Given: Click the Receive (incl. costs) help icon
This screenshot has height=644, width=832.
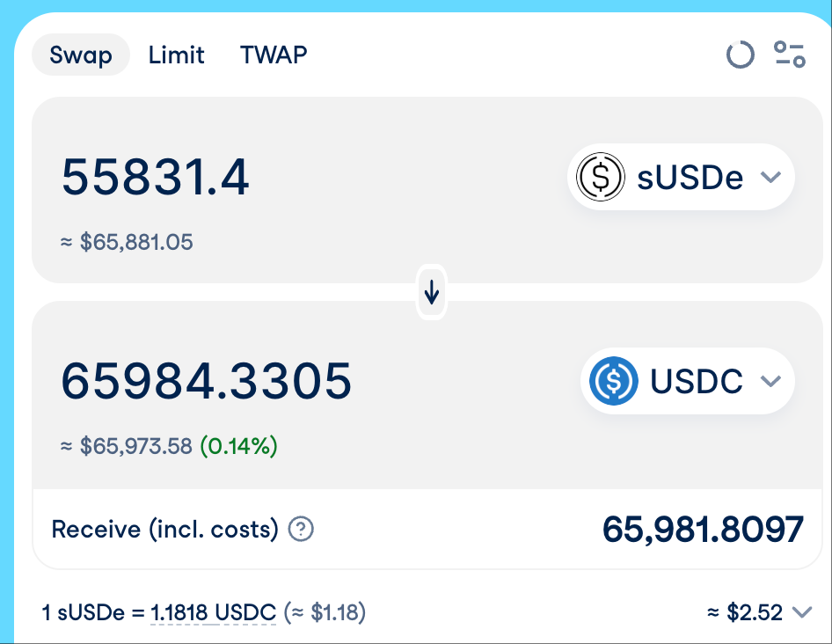Looking at the screenshot, I should tap(301, 530).
